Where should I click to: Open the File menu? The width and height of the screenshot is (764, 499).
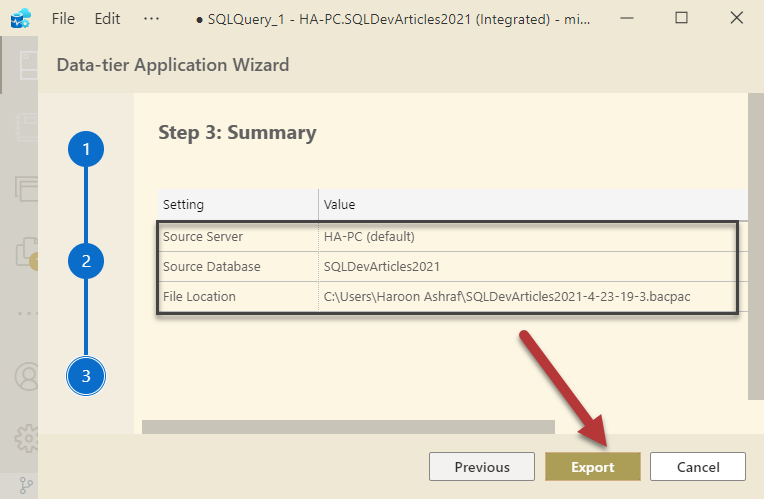point(63,18)
